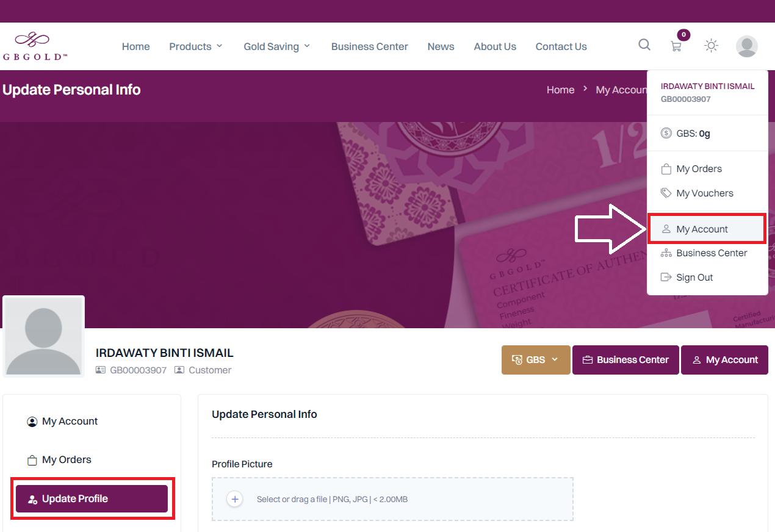
Task: Open the gold GBS dropdown button
Action: [536, 360]
